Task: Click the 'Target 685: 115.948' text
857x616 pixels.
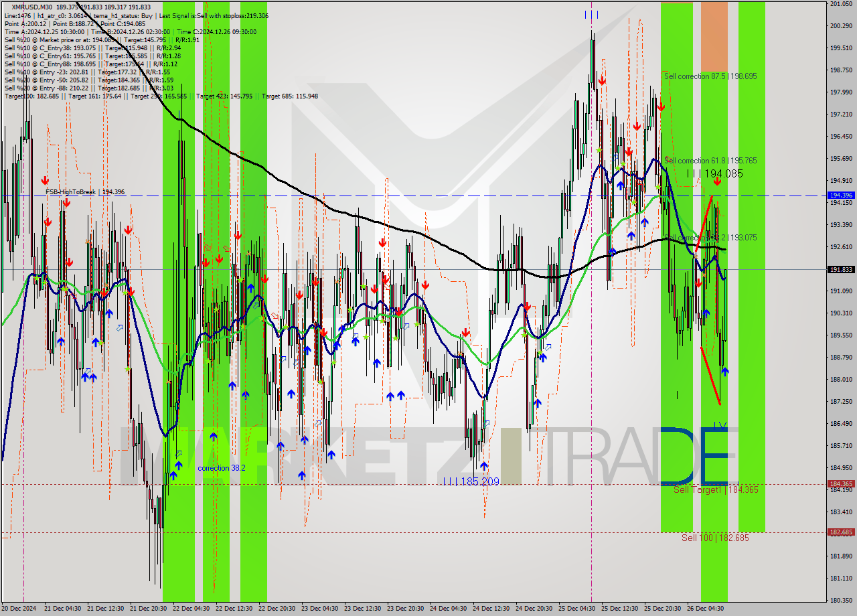Action: click(x=290, y=96)
